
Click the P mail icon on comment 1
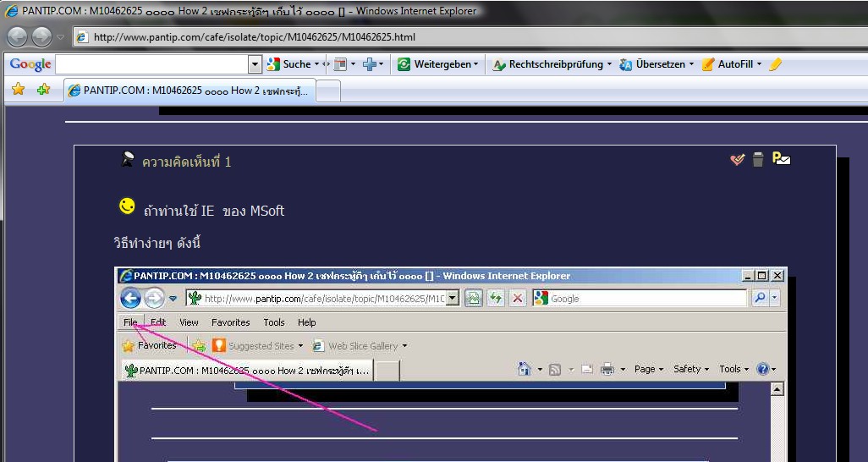point(781,158)
